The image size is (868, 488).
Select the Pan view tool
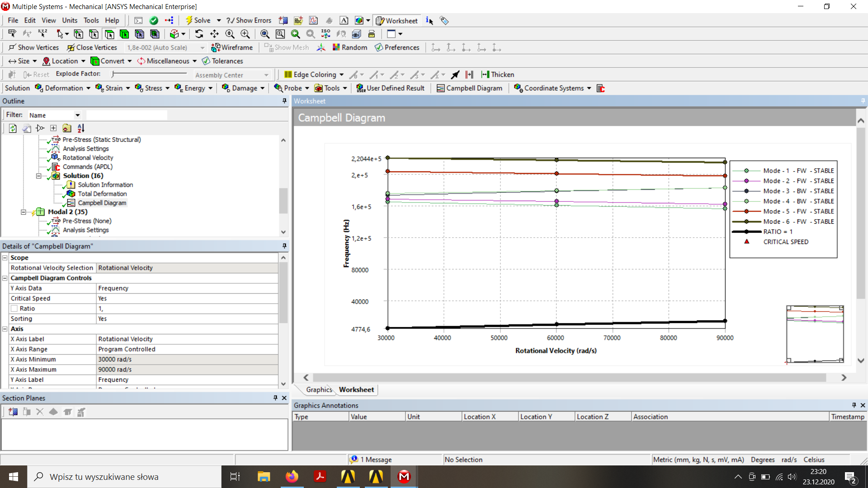214,34
